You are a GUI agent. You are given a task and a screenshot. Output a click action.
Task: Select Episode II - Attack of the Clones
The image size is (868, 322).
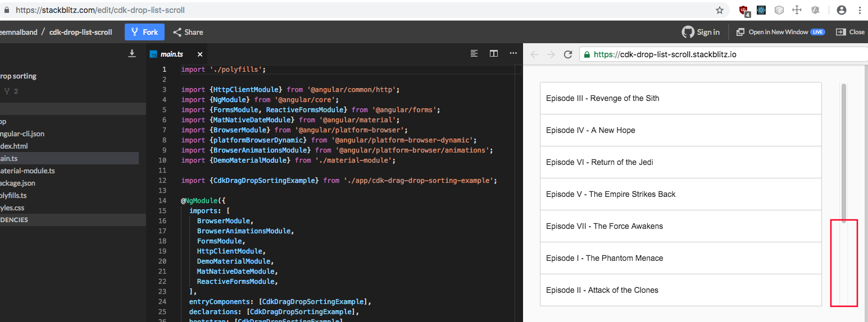681,290
